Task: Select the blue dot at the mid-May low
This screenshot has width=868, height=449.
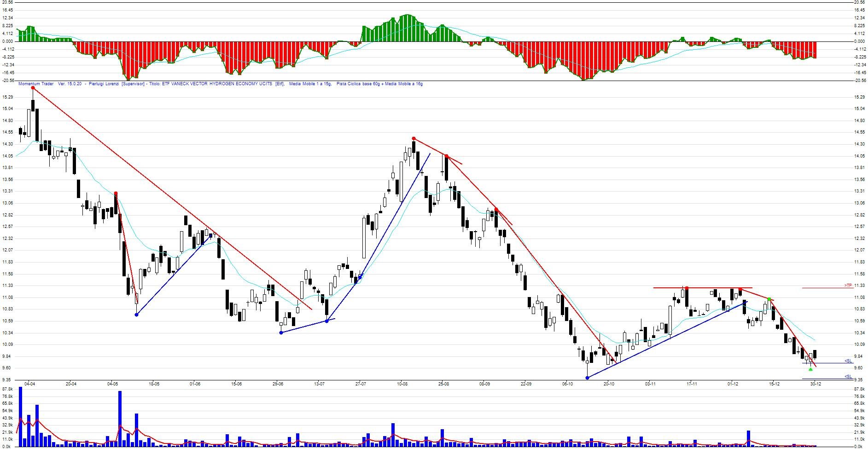Action: click(x=136, y=315)
